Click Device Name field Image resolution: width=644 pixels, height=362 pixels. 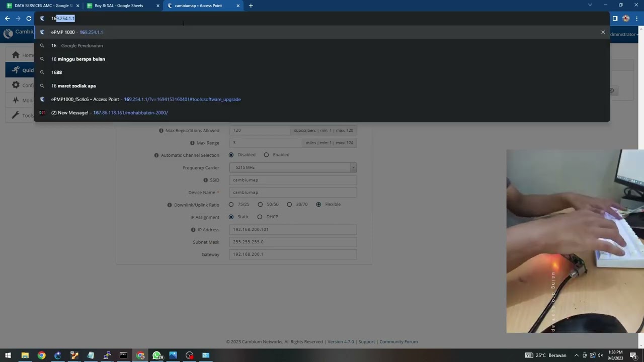(x=293, y=192)
